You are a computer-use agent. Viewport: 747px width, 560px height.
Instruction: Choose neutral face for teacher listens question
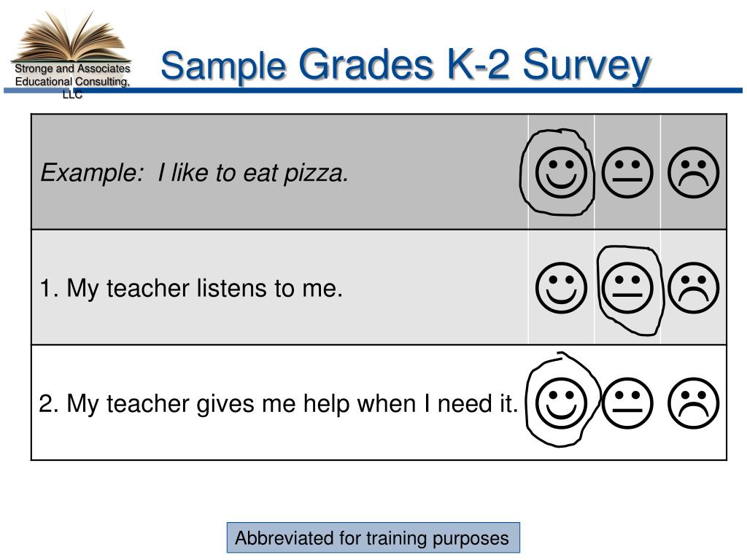[x=627, y=287]
